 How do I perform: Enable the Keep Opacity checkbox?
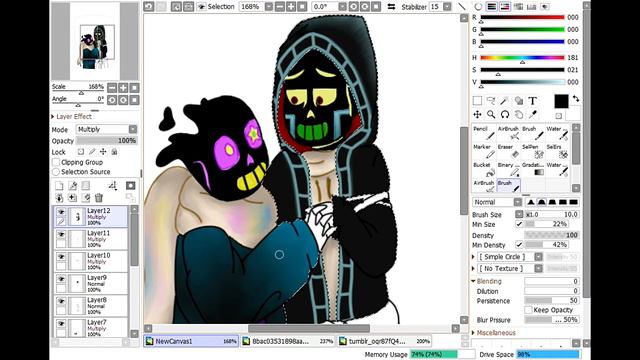pos(528,310)
